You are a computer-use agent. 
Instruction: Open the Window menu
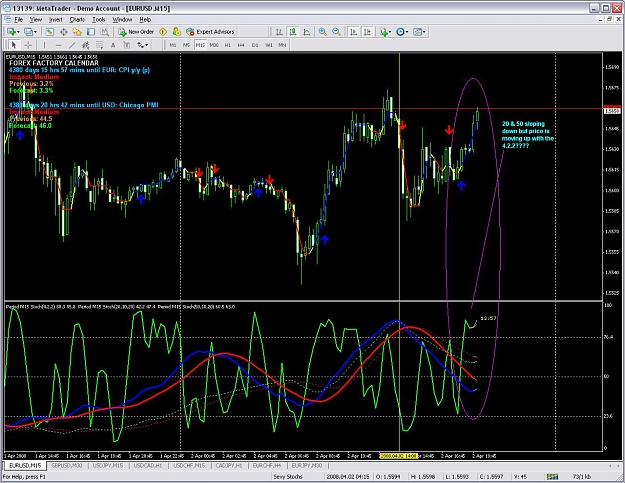coord(122,20)
